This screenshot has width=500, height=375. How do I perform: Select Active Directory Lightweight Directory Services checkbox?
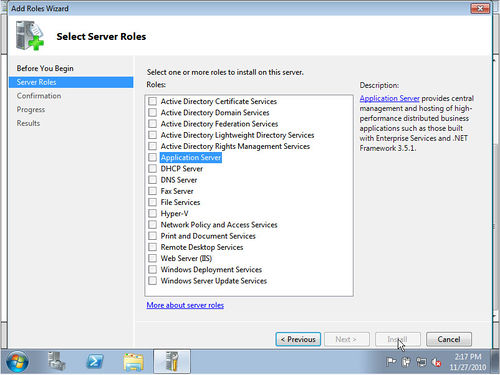click(152, 135)
